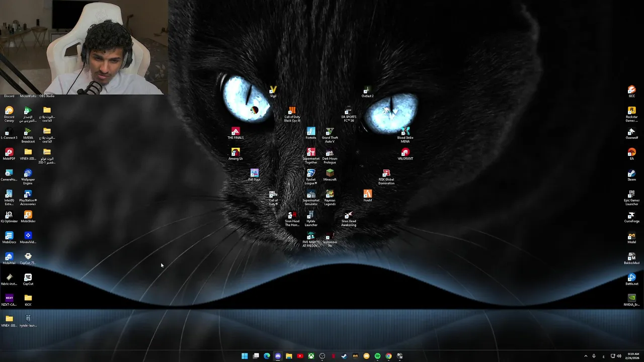
Task: Open the Overwolf shortcut
Action: point(631,133)
